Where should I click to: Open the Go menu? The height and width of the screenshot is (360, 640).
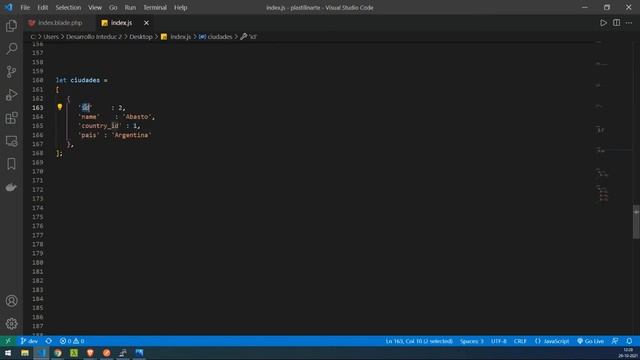click(x=113, y=7)
